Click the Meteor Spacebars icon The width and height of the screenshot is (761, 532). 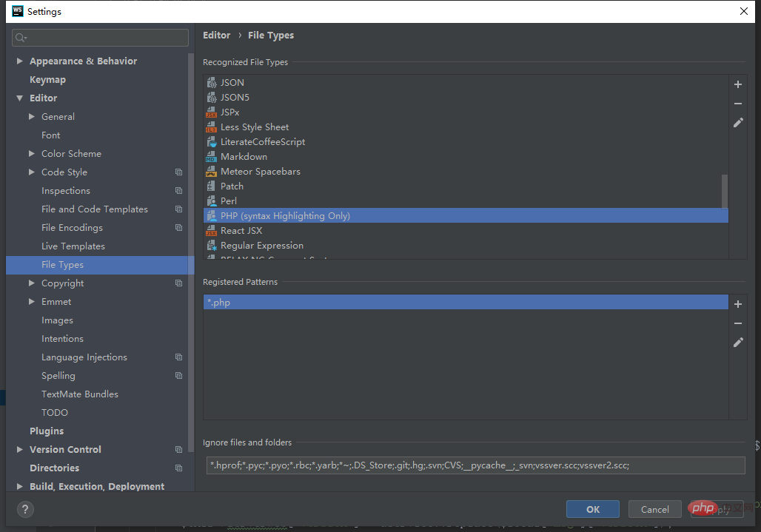(x=211, y=171)
